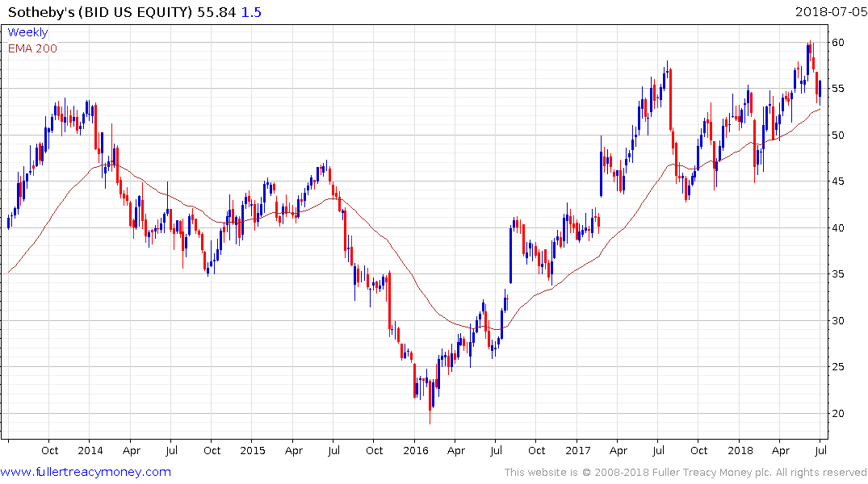Select the 2014 time axis label
Image resolution: width=868 pixels, height=484 pixels.
coord(90,450)
